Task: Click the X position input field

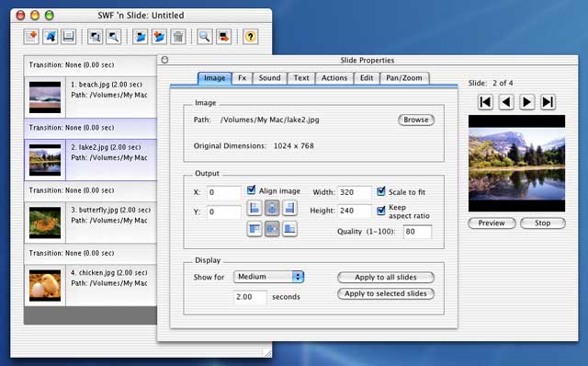Action: 224,192
